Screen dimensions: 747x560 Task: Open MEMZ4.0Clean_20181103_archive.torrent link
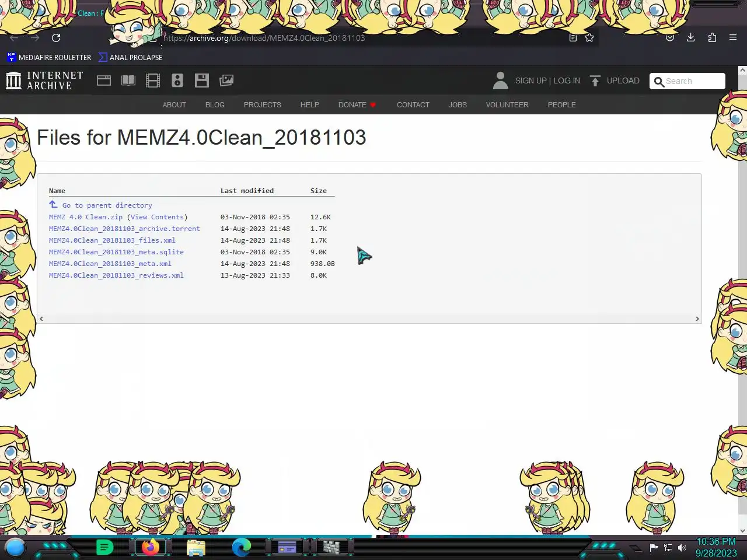(124, 229)
